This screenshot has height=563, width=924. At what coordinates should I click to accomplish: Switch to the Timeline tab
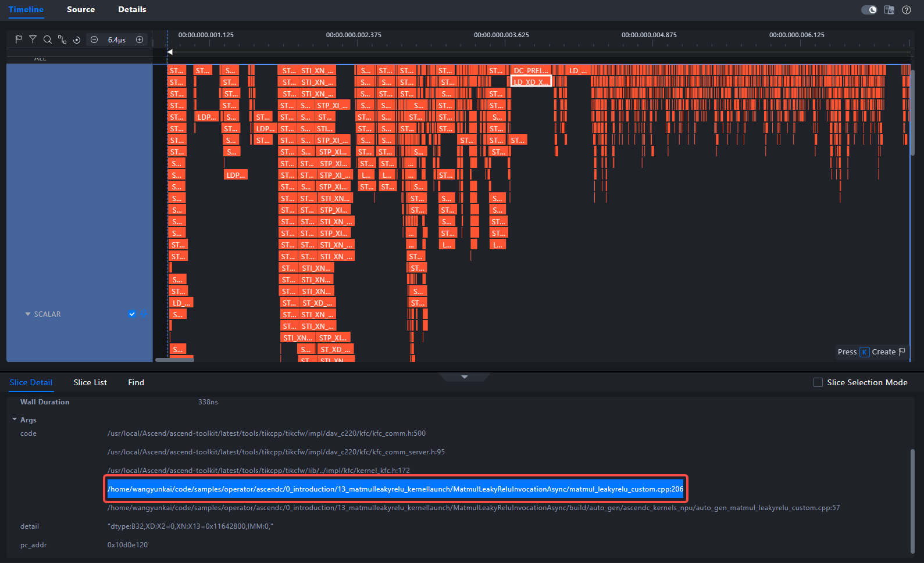(x=26, y=9)
